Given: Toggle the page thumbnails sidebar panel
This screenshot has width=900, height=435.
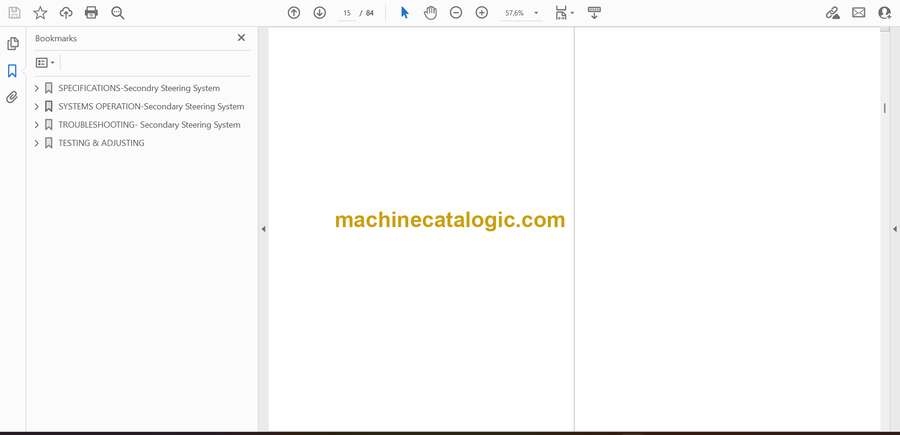Looking at the screenshot, I should tap(13, 44).
